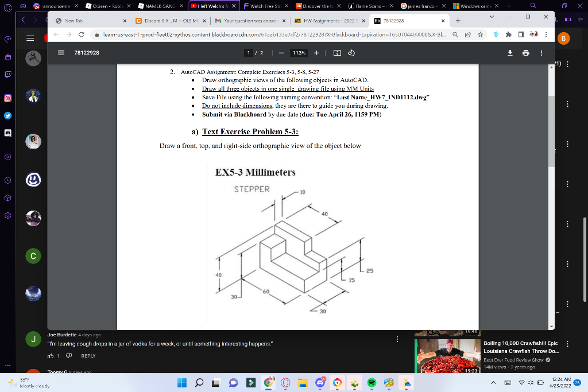Open Best Ever Food Review Show channel
This screenshot has width=588, height=392.
pos(513,360)
